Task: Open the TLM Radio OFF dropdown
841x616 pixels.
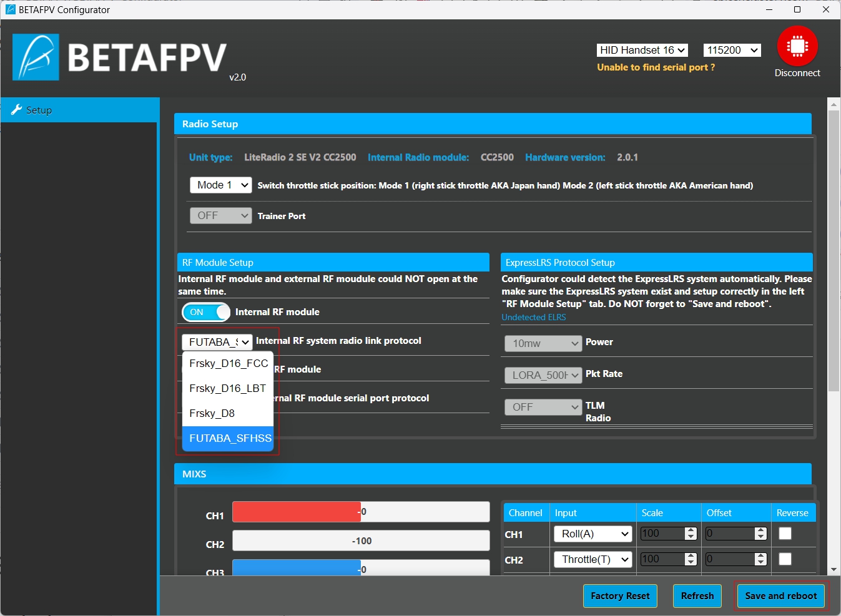Action: [x=543, y=407]
